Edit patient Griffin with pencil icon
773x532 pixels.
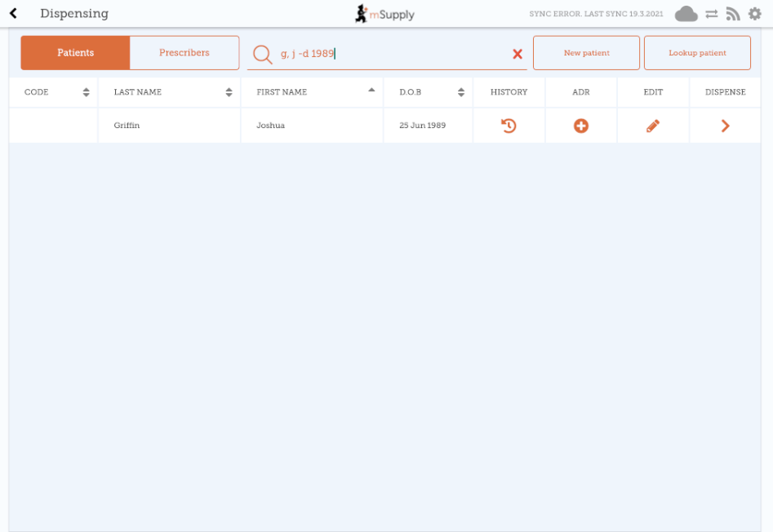pyautogui.click(x=652, y=126)
